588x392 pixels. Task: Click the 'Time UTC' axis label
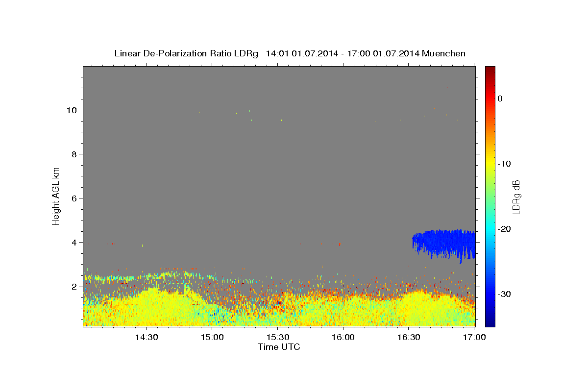click(x=279, y=347)
